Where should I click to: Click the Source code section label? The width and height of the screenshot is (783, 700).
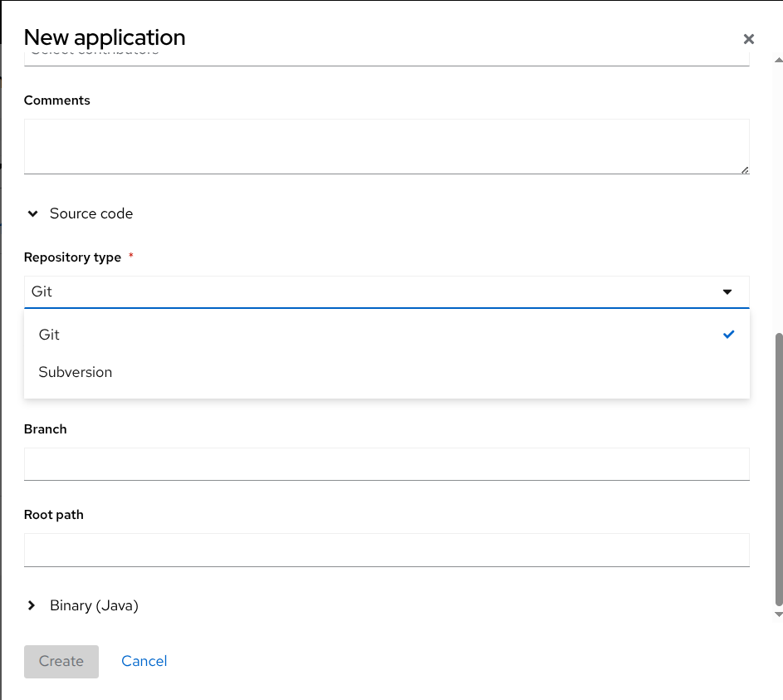pos(91,214)
